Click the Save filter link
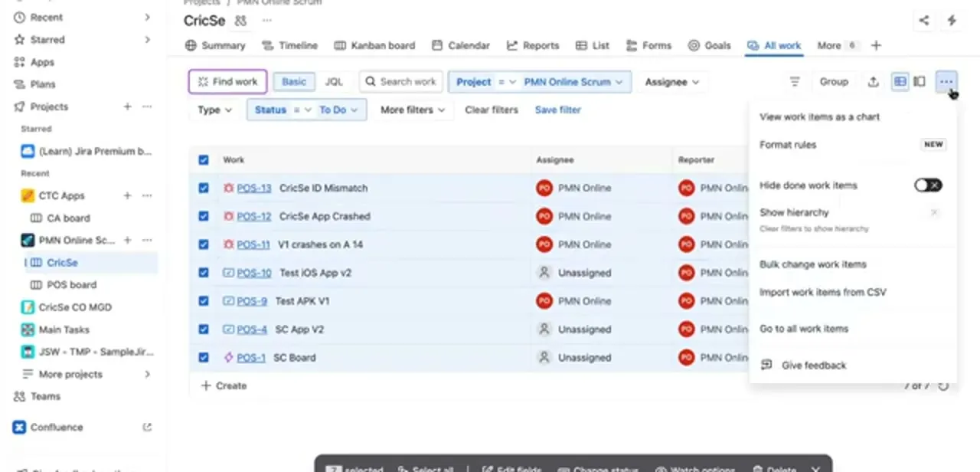Screen dimensions: 980x472 557,110
